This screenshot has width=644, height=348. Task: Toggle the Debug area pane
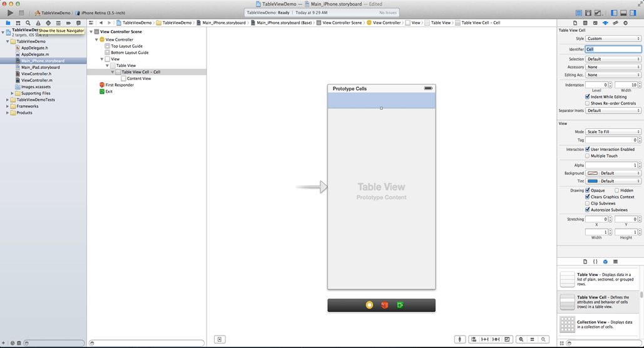[x=623, y=13]
